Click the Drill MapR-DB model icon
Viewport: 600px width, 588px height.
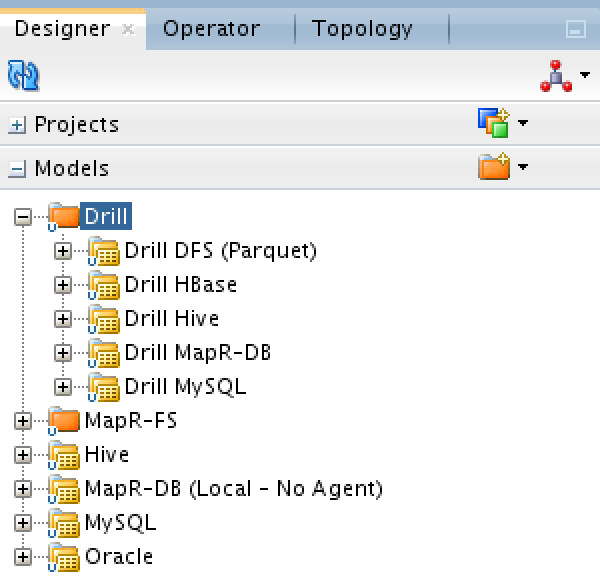coord(103,353)
